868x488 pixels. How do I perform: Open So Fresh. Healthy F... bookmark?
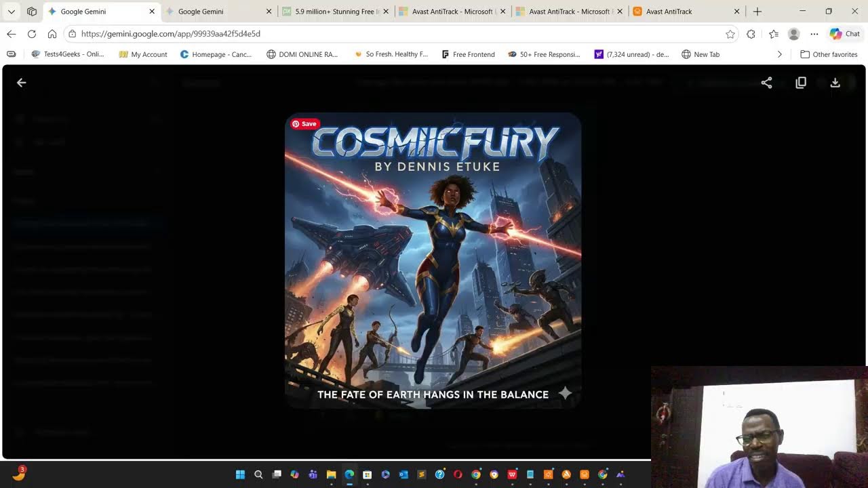coord(391,54)
